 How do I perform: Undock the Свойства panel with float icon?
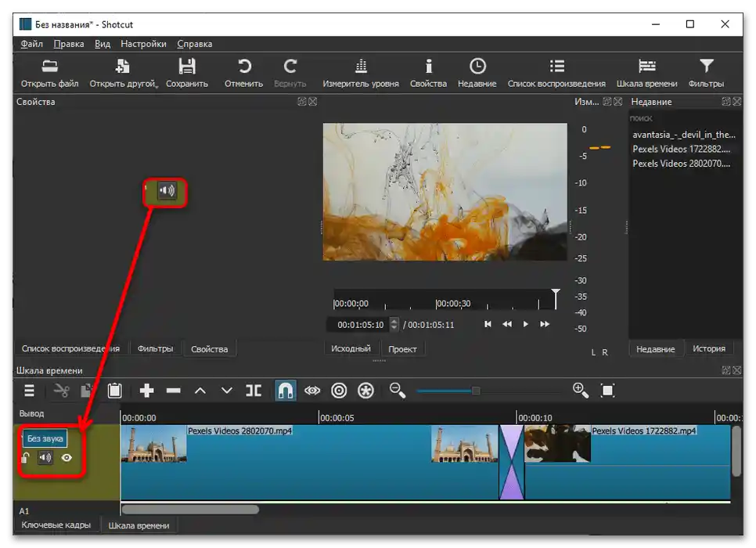[302, 101]
